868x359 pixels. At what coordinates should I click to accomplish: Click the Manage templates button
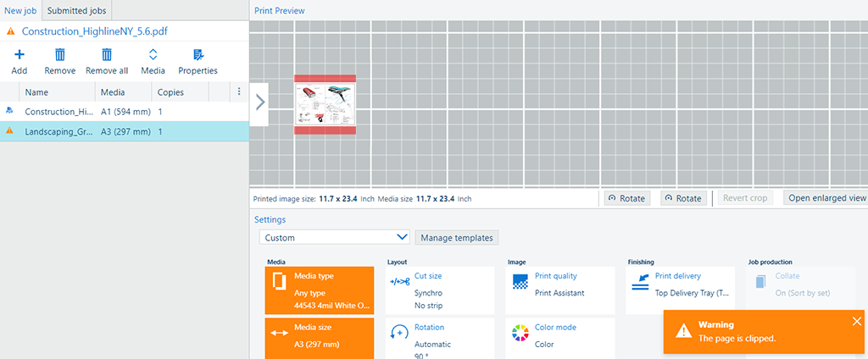(x=456, y=238)
